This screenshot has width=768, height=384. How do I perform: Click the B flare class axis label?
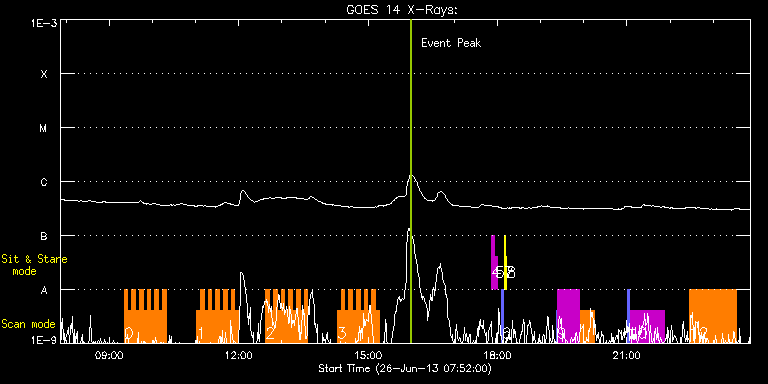44,236
